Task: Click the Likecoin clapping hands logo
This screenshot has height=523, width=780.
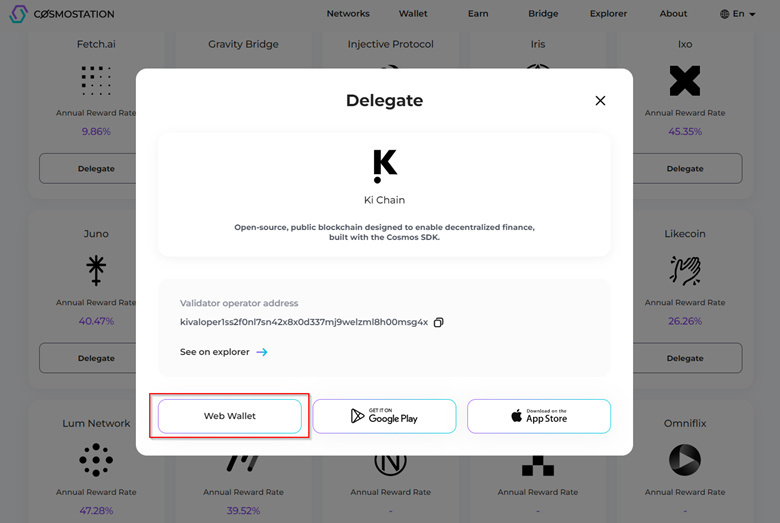Action: click(685, 270)
